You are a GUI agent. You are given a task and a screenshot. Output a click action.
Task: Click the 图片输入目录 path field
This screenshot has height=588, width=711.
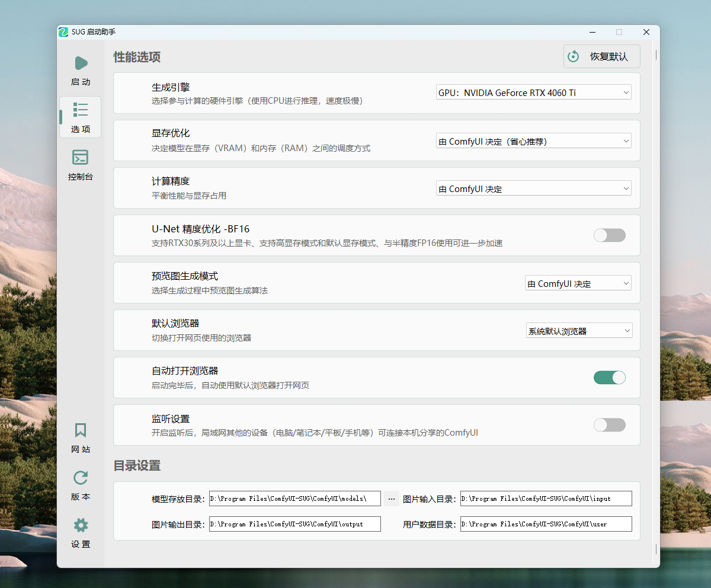546,498
